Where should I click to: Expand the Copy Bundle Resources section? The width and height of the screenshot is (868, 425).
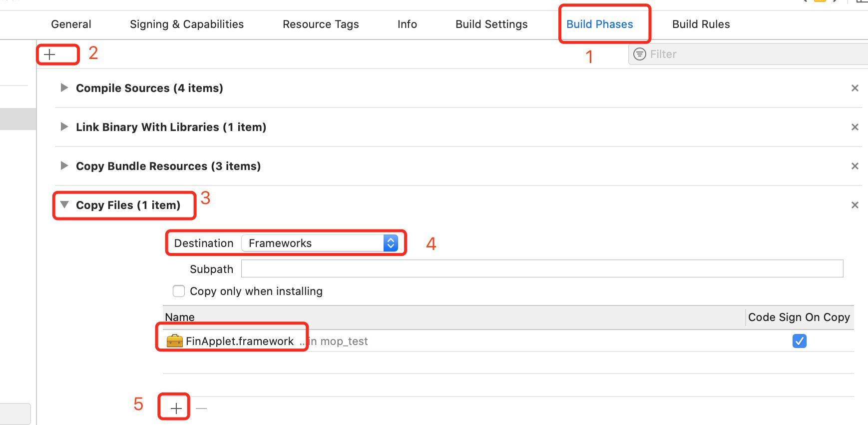coord(64,166)
